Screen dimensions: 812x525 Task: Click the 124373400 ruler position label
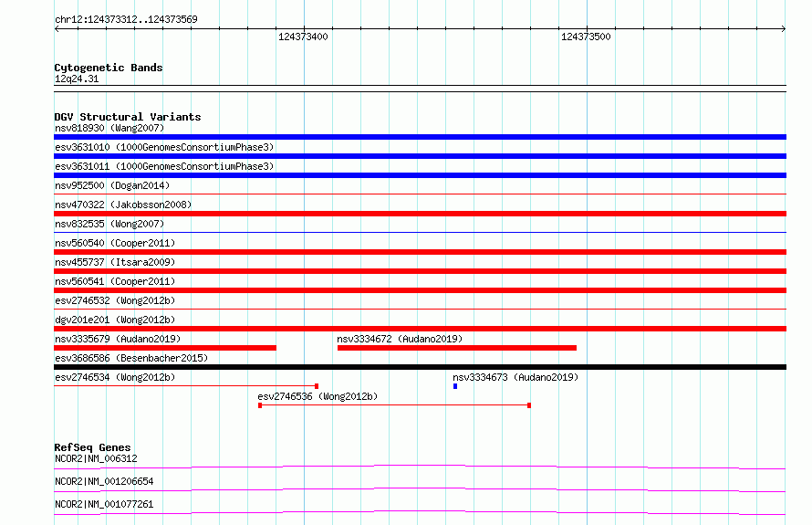tap(303, 37)
